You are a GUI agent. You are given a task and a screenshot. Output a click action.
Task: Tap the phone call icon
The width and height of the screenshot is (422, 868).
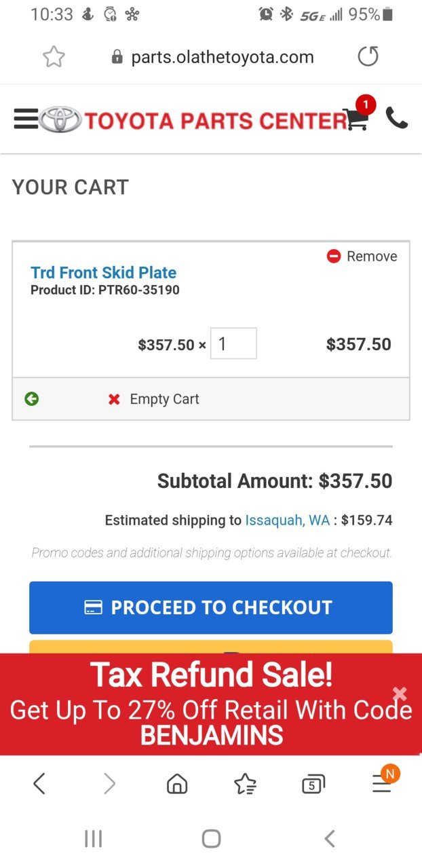[x=397, y=118]
